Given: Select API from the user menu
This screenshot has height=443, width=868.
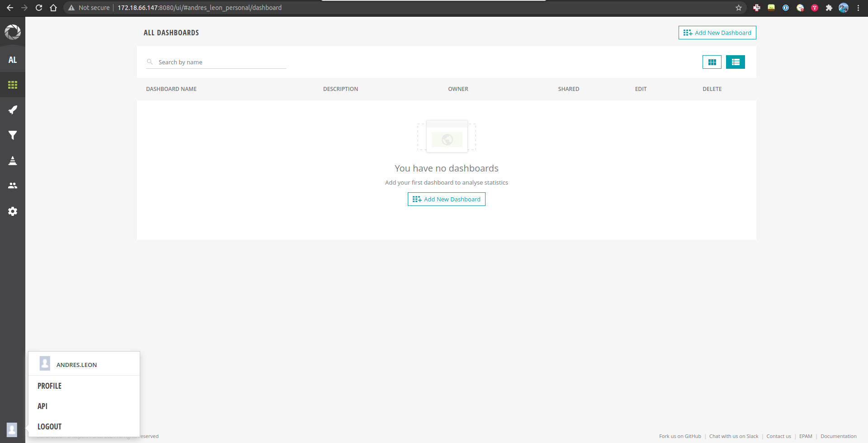Looking at the screenshot, I should click(x=42, y=406).
